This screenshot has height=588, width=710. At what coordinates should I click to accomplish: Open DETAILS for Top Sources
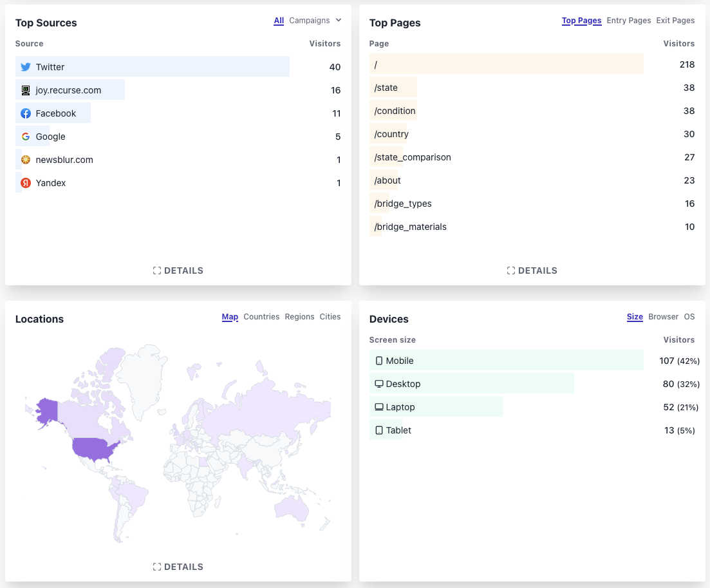click(178, 270)
